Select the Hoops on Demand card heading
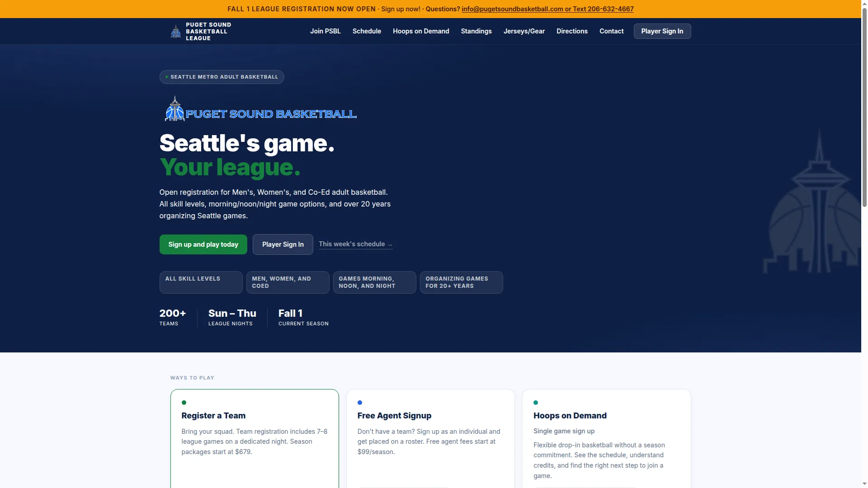Viewport: 868px width, 488px height. 570,416
